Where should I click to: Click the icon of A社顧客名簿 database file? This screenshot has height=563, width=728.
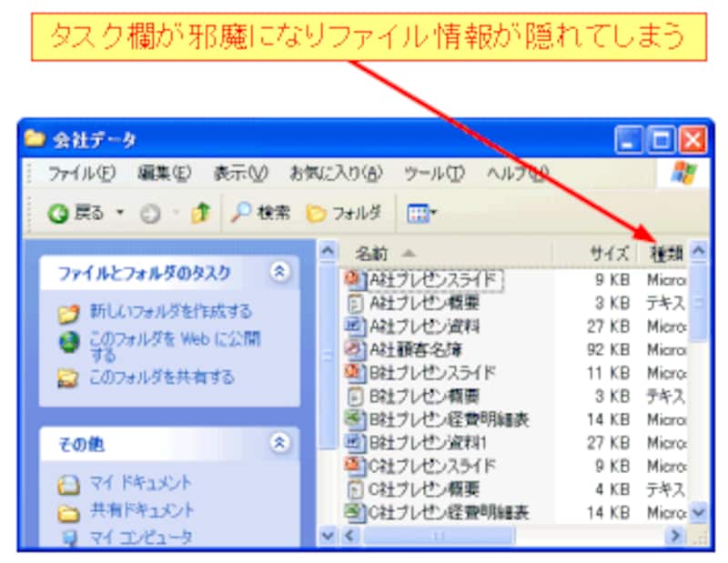click(x=355, y=349)
